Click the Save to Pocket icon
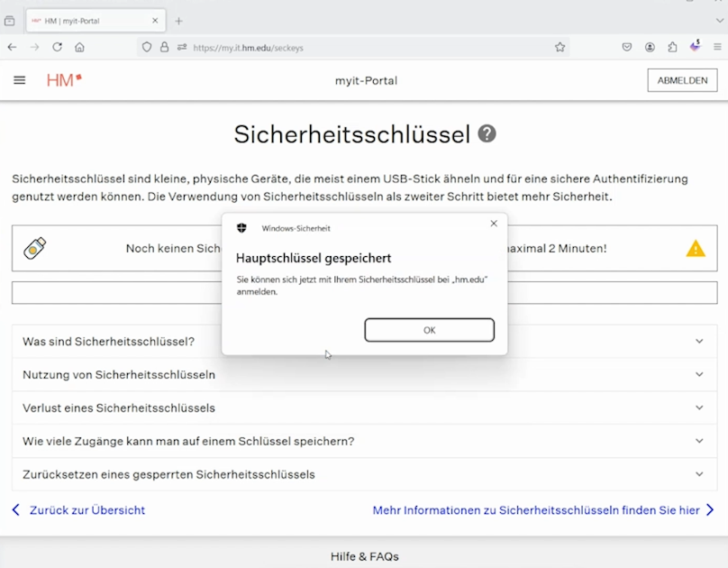 coord(627,47)
